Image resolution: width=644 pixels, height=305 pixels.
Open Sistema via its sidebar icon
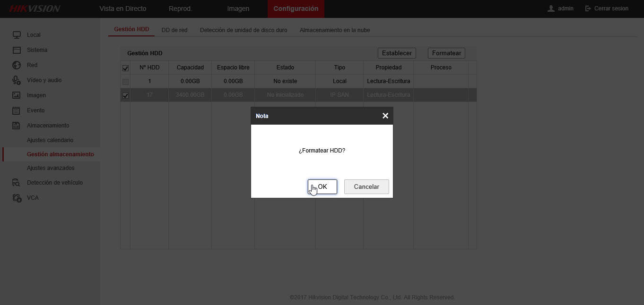[x=17, y=50]
